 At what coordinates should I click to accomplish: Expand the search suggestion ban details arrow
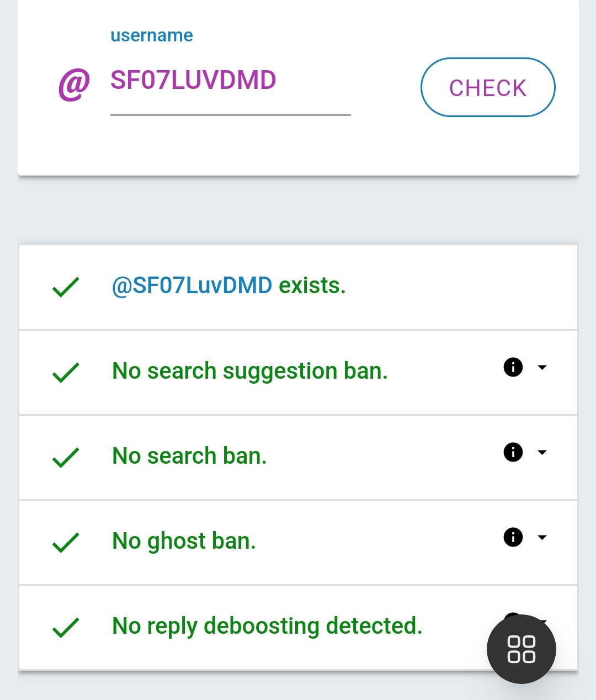[x=542, y=367]
